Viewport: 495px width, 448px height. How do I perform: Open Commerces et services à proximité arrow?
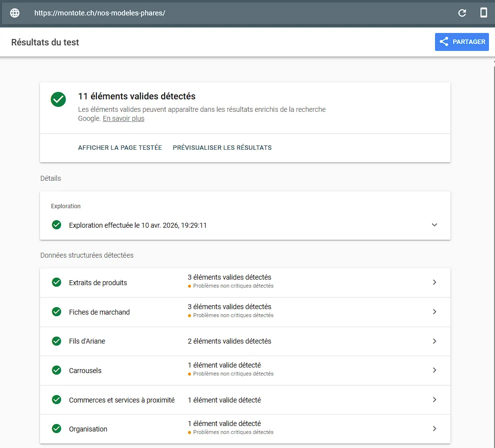pos(434,400)
